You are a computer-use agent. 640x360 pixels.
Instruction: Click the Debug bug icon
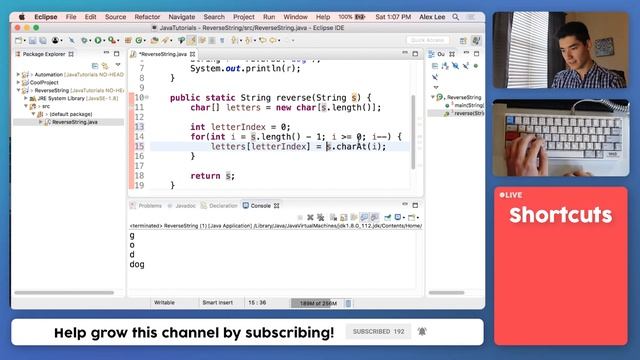(x=84, y=40)
